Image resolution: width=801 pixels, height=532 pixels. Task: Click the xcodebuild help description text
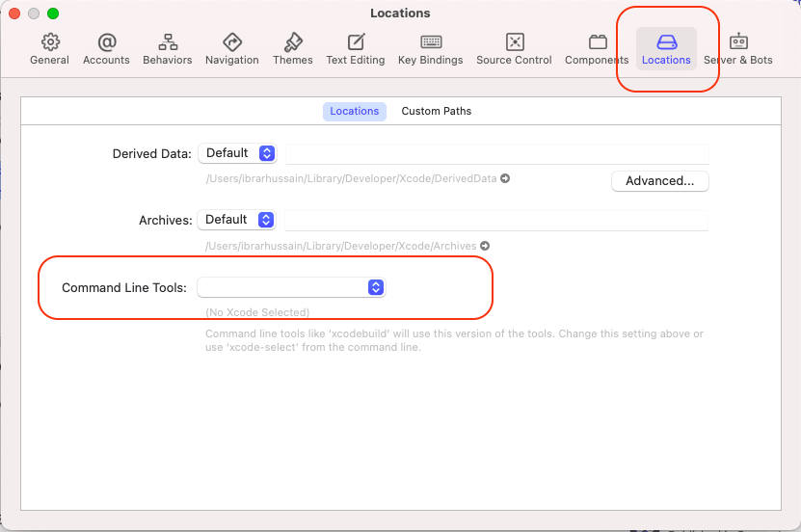(454, 340)
